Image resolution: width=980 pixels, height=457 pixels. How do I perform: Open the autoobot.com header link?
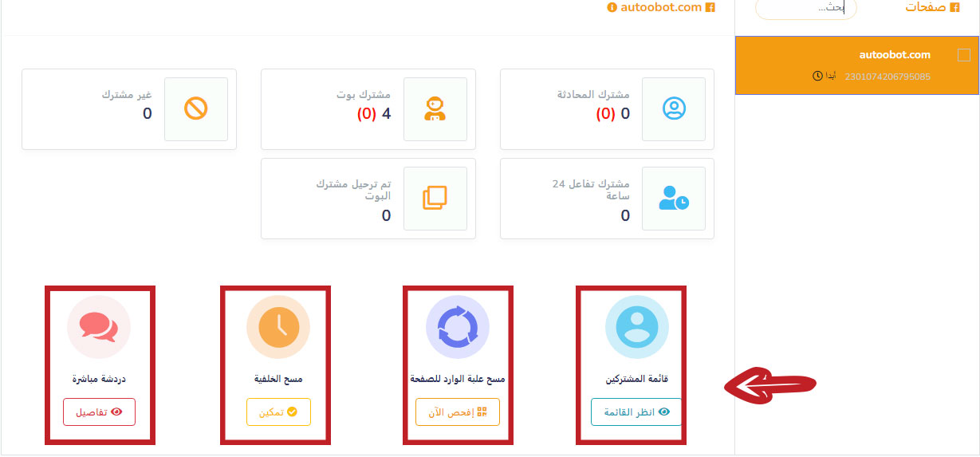pyautogui.click(x=661, y=7)
